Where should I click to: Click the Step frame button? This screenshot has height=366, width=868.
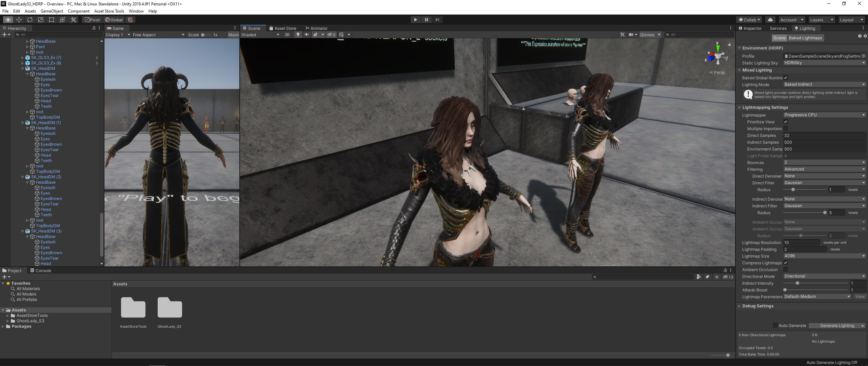tap(437, 20)
